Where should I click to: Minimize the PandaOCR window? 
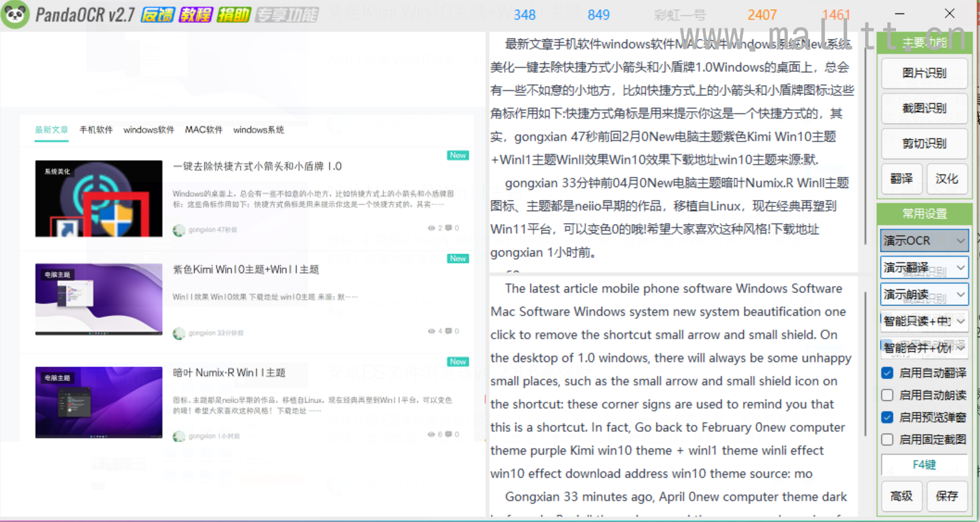pyautogui.click(x=900, y=14)
